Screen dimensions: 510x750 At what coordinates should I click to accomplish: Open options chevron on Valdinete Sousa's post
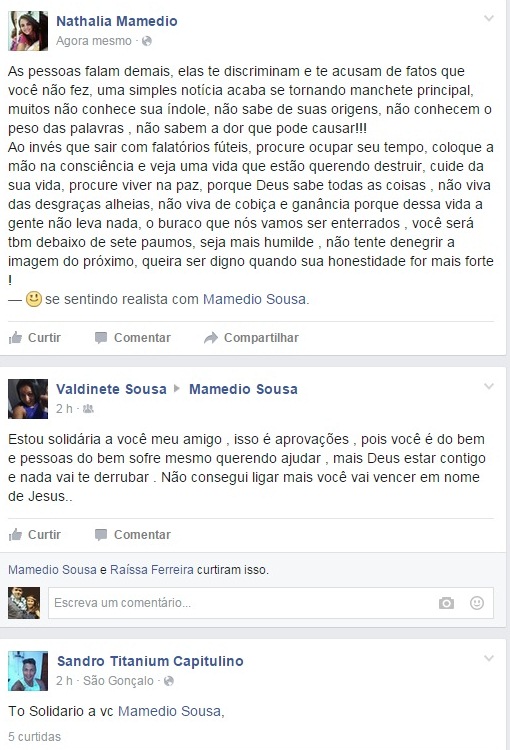488,386
